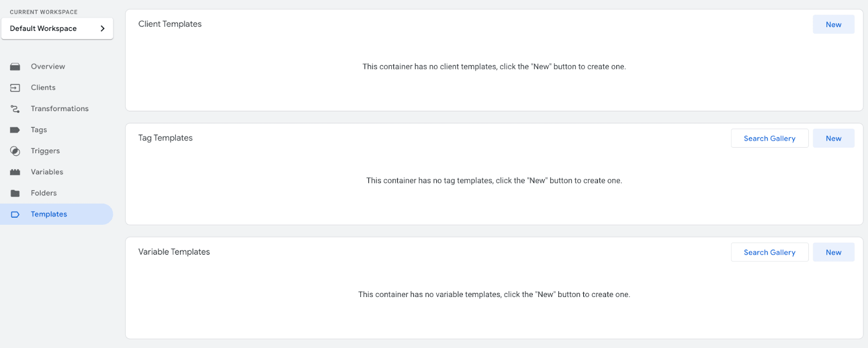Create a new Tag Template
Image resolution: width=868 pixels, height=348 pixels.
point(833,138)
